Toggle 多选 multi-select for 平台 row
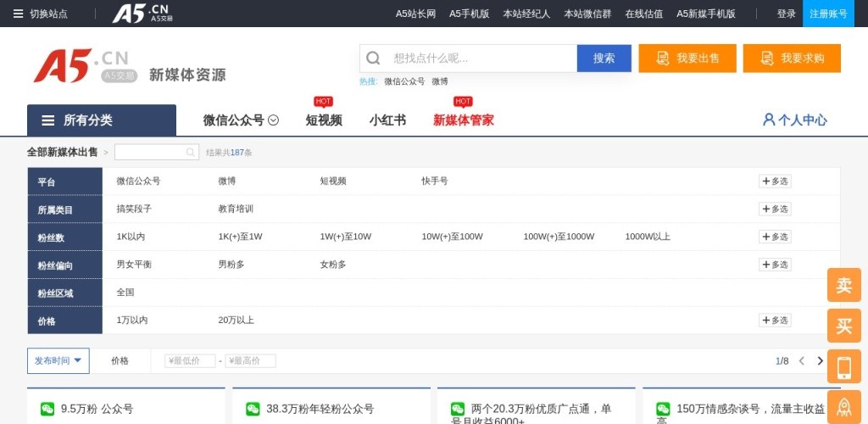This screenshot has width=868, height=424. 775,181
